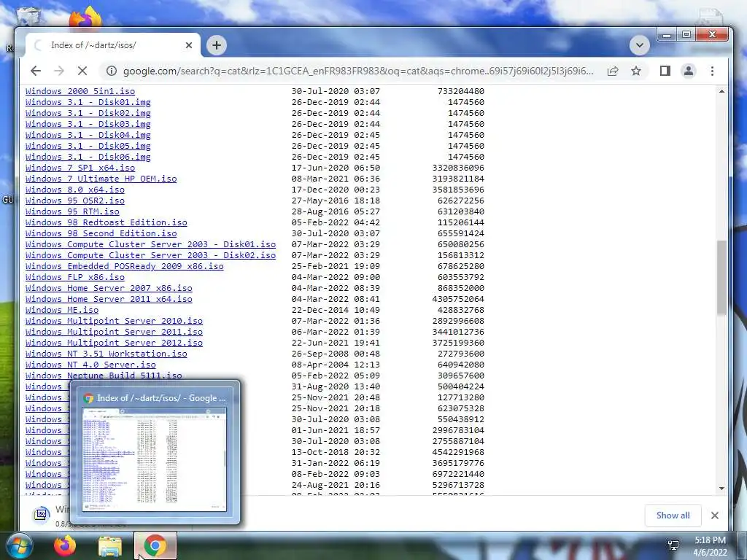747x560 pixels.
Task: Click the network icon in system tray
Action: pyautogui.click(x=673, y=545)
